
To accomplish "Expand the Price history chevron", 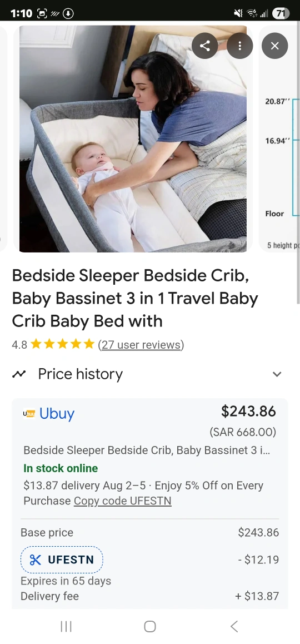I will point(277,374).
